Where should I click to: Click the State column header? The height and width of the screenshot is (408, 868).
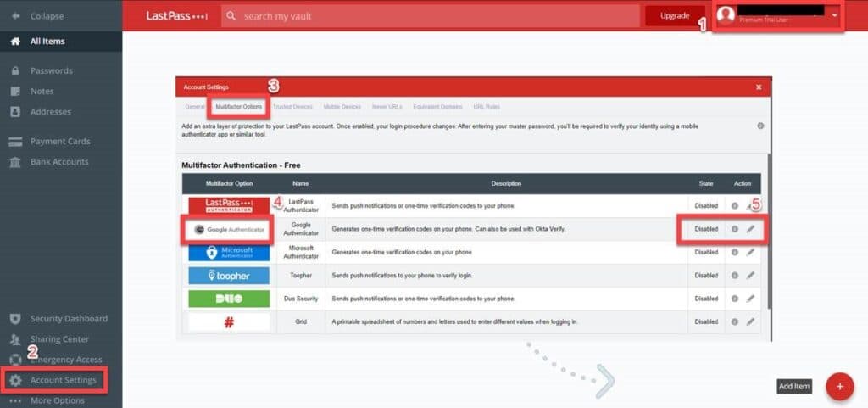pos(706,184)
